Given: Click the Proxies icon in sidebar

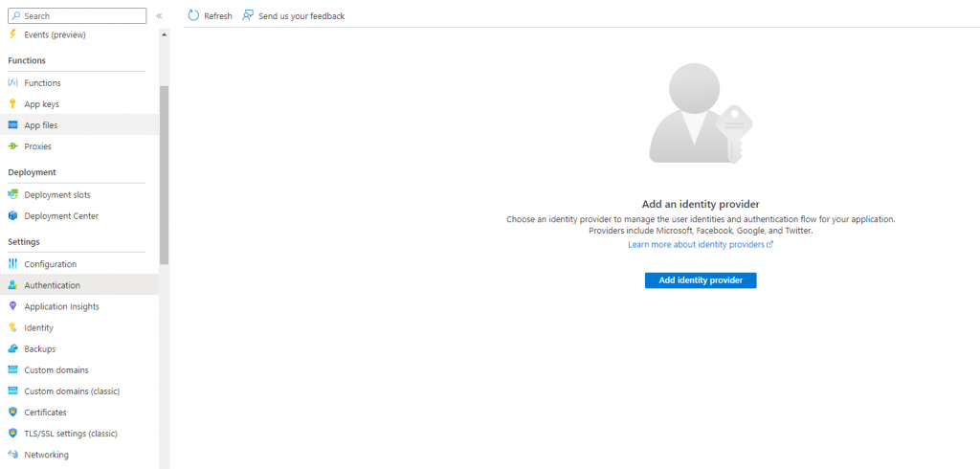Looking at the screenshot, I should 13,146.
